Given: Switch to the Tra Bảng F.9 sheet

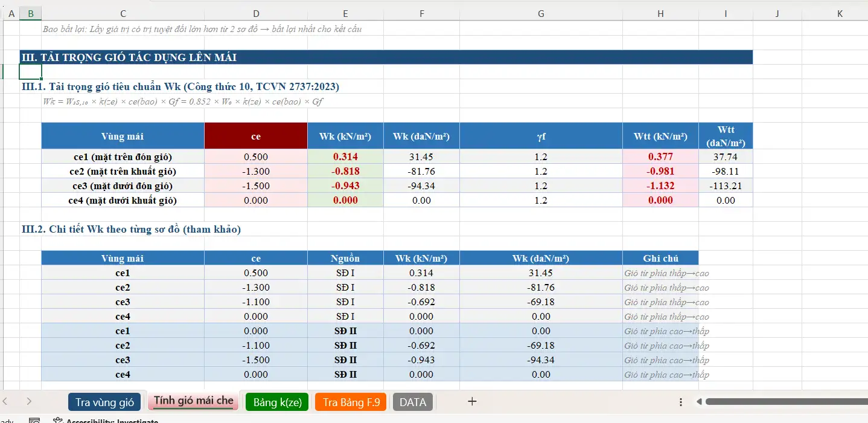Looking at the screenshot, I should click(x=350, y=401).
